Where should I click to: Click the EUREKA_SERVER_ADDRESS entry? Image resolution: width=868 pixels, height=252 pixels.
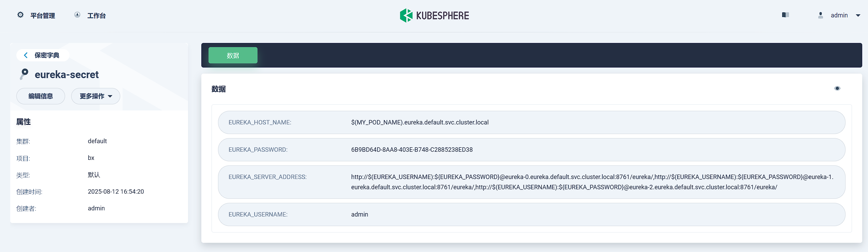[x=531, y=182]
